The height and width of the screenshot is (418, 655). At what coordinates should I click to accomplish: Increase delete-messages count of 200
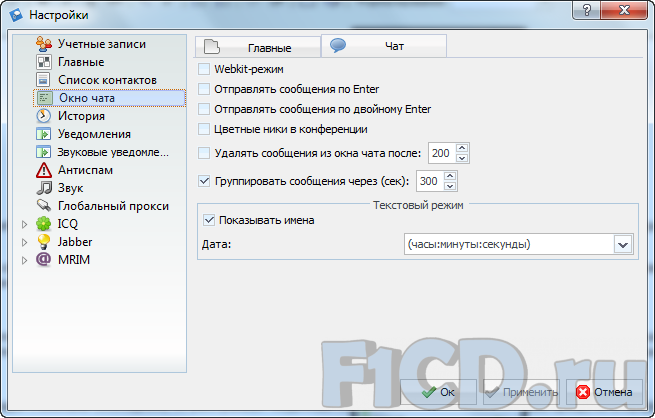pos(462,148)
